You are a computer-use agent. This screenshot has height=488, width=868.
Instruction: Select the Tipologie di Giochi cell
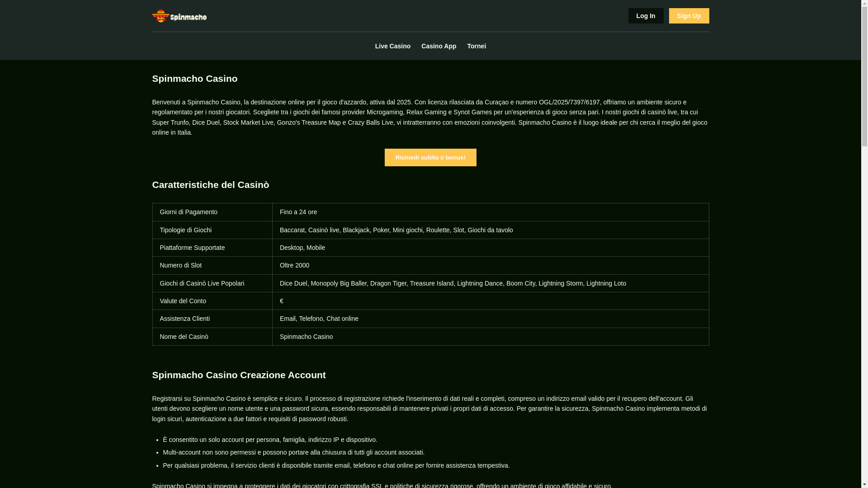(212, 230)
